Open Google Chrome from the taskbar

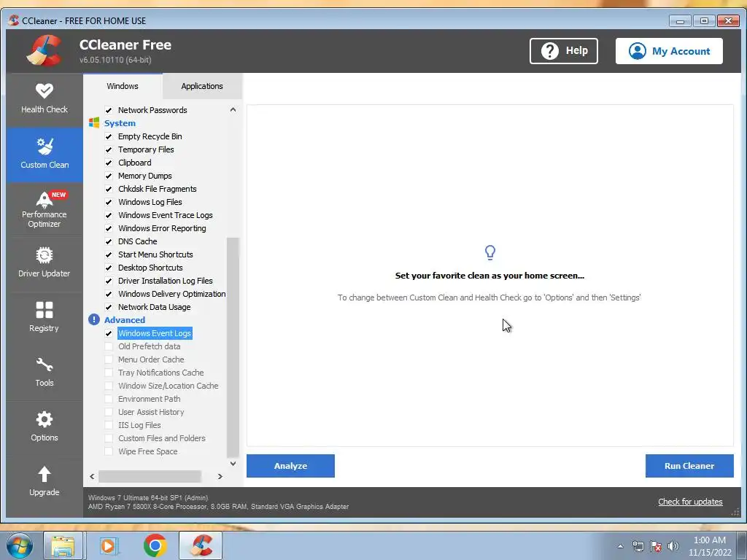coord(155,545)
